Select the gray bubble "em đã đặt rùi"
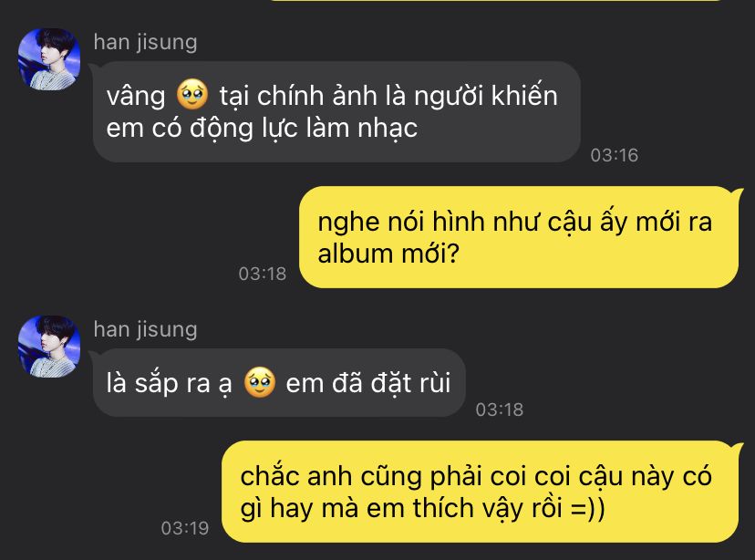Viewport: 755px width, 560px height. (x=279, y=383)
